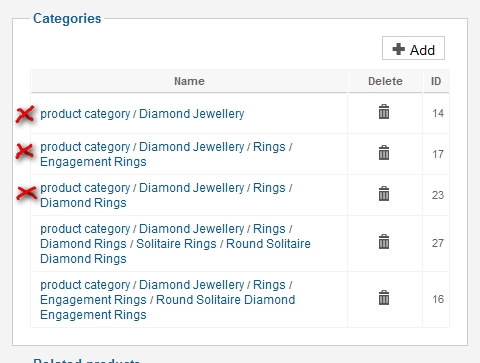Click the Categories section heading
480x363 pixels.
pos(67,18)
